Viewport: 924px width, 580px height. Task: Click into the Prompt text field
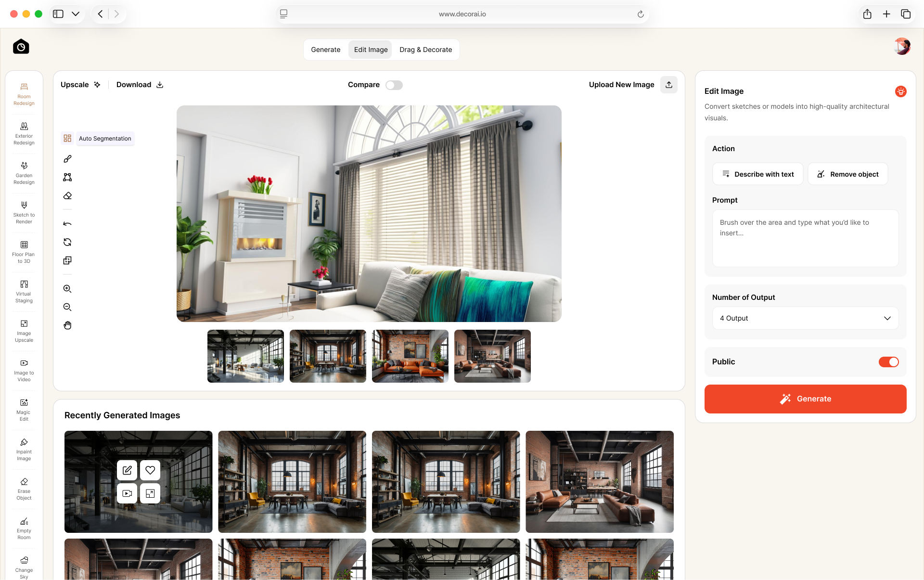coord(805,238)
